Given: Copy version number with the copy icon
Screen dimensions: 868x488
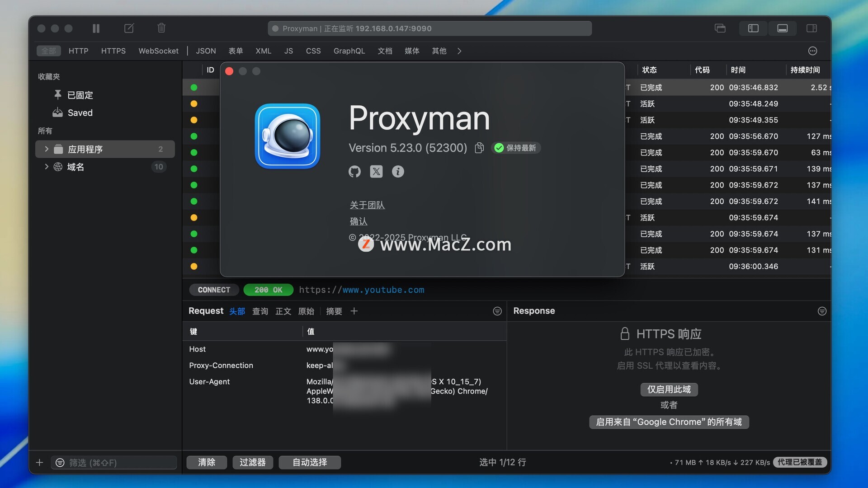Looking at the screenshot, I should (x=479, y=148).
